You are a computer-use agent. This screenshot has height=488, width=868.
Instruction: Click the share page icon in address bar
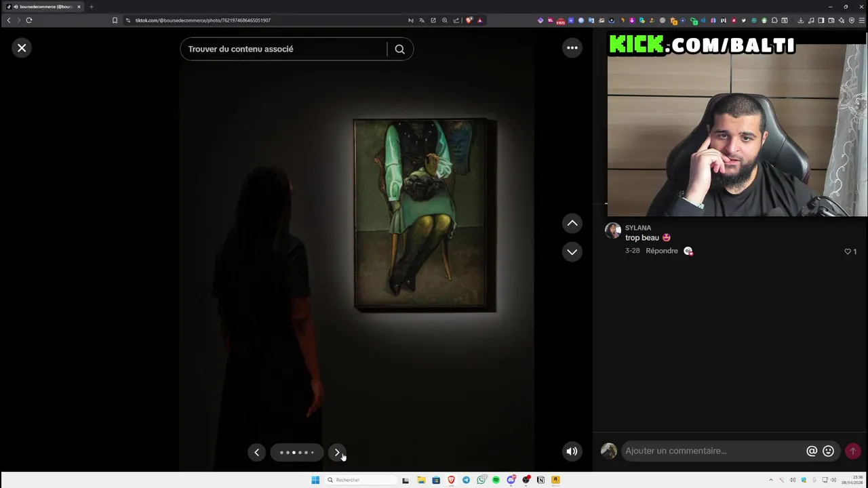click(x=456, y=20)
